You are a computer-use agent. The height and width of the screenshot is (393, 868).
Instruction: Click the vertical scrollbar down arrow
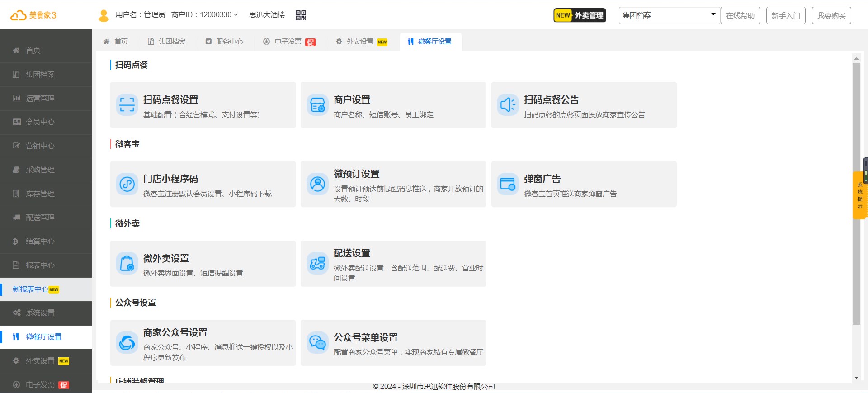[x=856, y=378]
